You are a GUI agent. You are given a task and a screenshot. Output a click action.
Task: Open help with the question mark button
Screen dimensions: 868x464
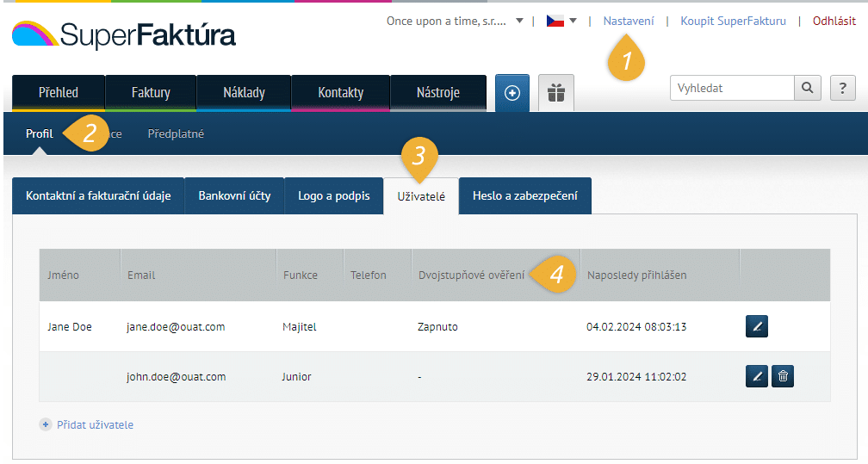(842, 88)
